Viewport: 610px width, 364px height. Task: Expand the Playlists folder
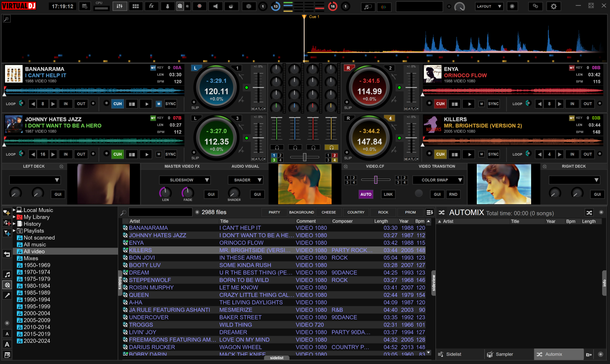click(14, 231)
